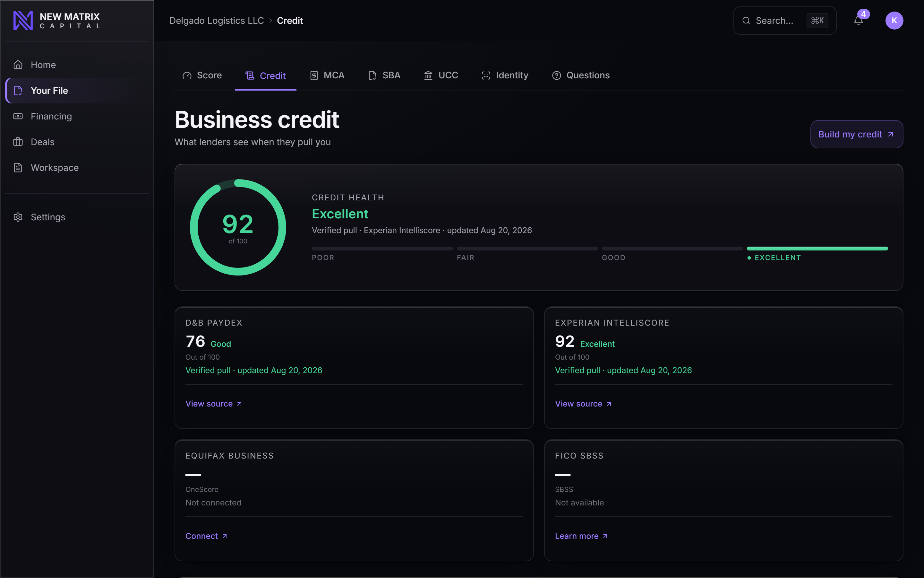The image size is (924, 578).
Task: Click the 'CREDIT HEALTH' label
Action: 348,197
